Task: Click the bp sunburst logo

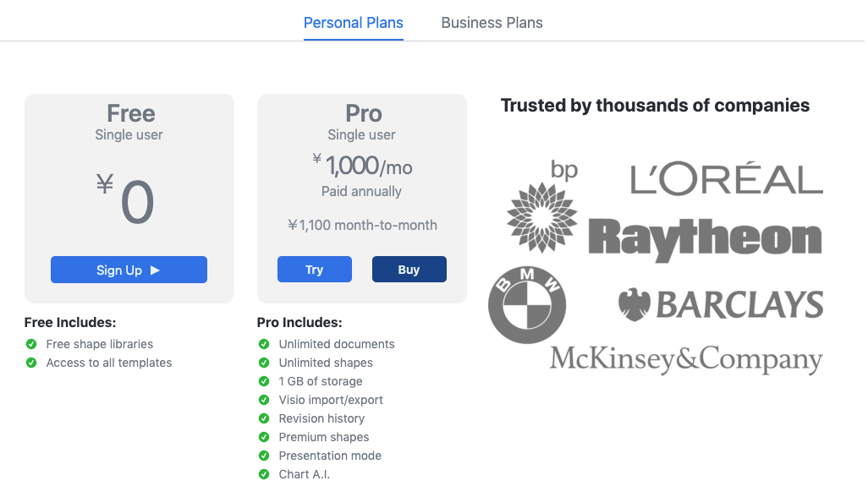Action: [x=542, y=207]
